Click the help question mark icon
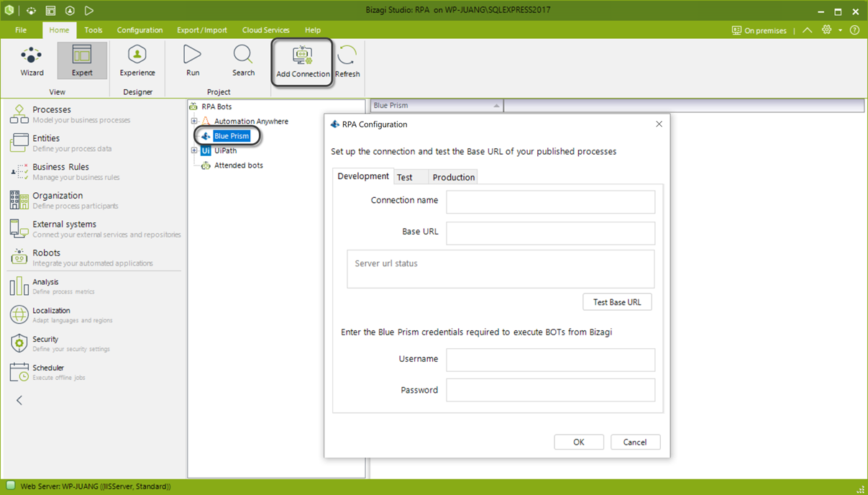This screenshot has height=495, width=868. [854, 30]
